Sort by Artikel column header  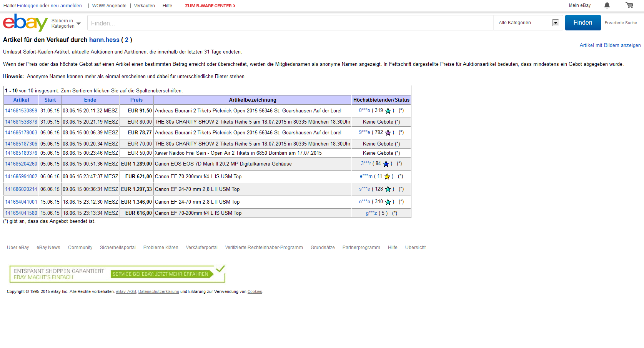pos(21,100)
